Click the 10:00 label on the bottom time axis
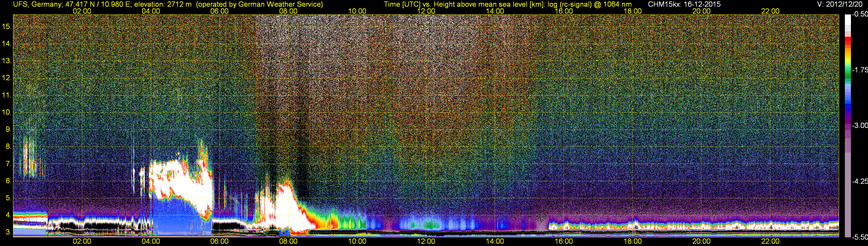868x246 pixels. tap(357, 241)
